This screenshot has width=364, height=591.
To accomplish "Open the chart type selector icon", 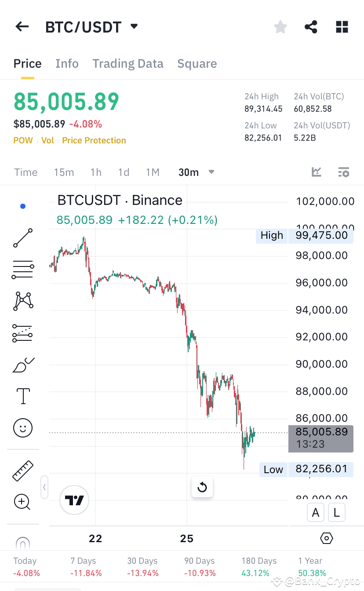I will 316,172.
